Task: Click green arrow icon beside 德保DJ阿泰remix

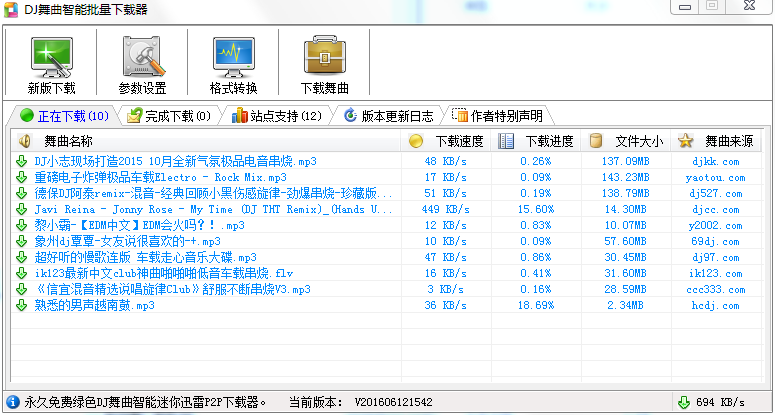Action: tap(21, 193)
